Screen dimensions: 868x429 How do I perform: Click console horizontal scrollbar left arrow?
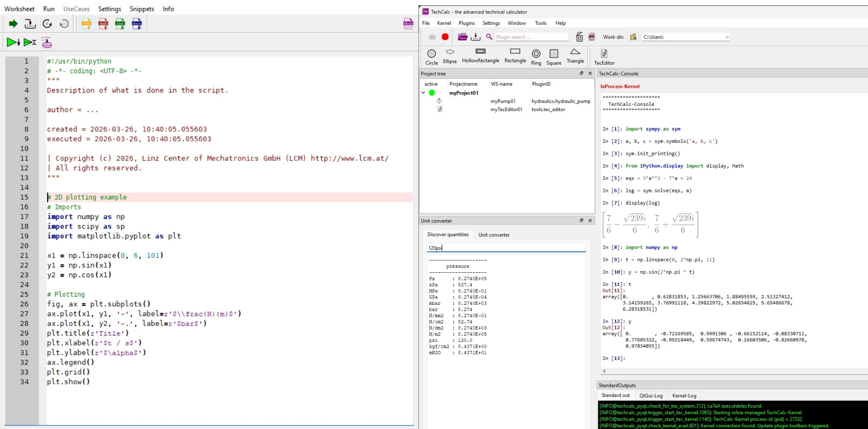[604, 371]
